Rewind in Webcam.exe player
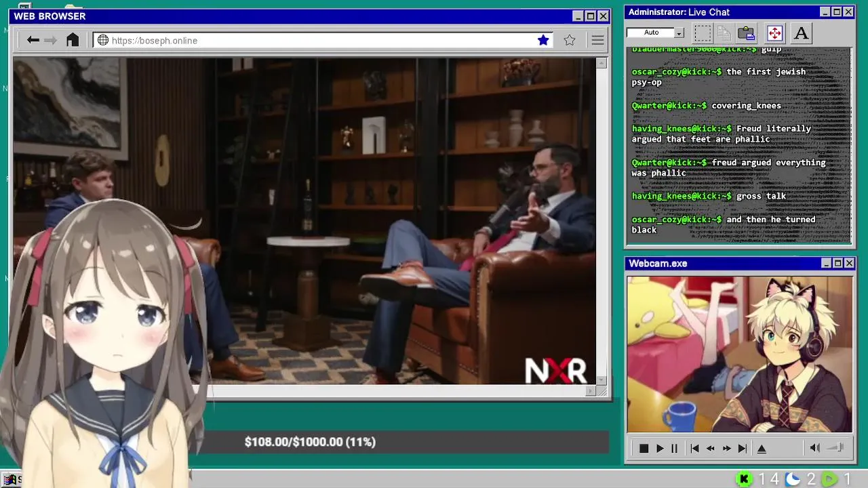This screenshot has height=488, width=868. coord(711,448)
